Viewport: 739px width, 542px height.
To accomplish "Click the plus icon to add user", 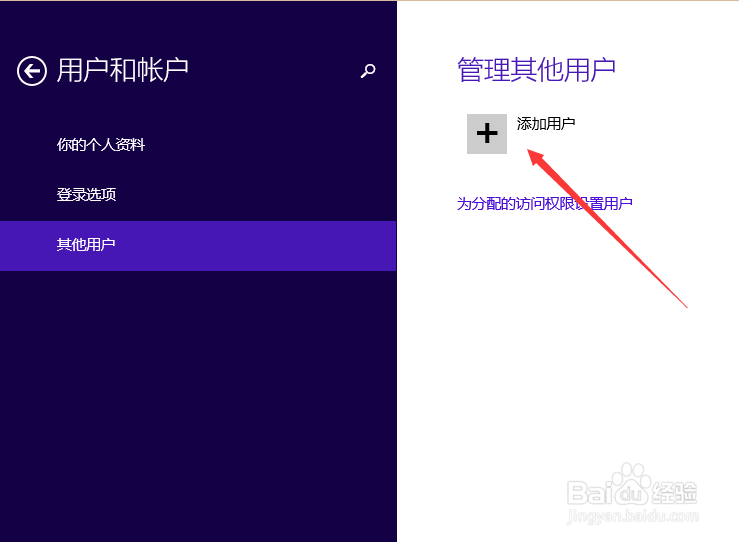I will pyautogui.click(x=487, y=134).
